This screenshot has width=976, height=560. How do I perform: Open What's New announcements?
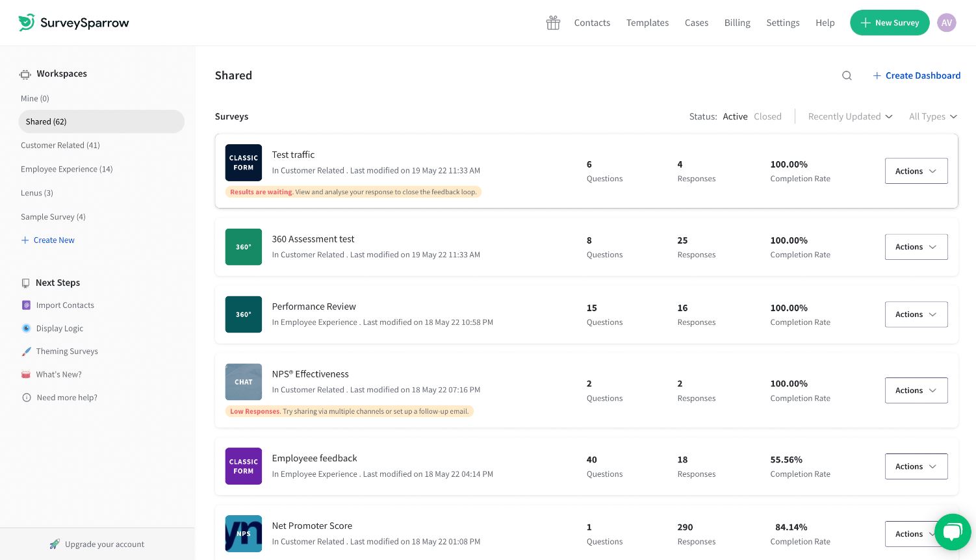pyautogui.click(x=26, y=374)
